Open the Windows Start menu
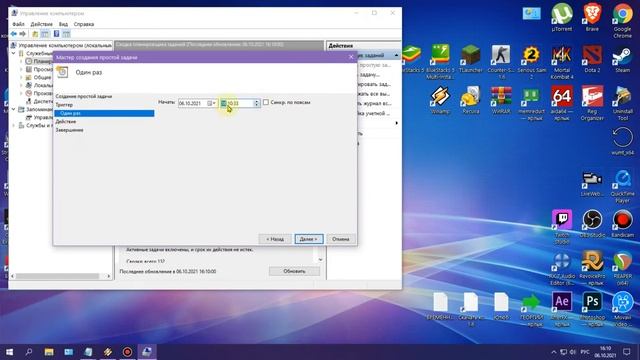 click(9, 351)
